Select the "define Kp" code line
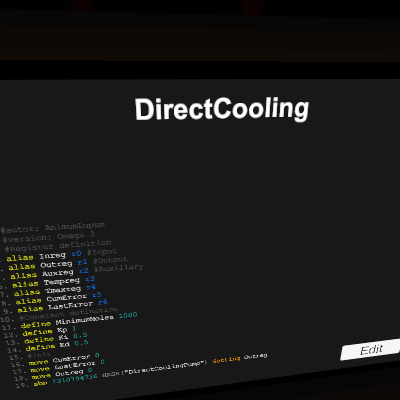400x400 pixels. 49,330
